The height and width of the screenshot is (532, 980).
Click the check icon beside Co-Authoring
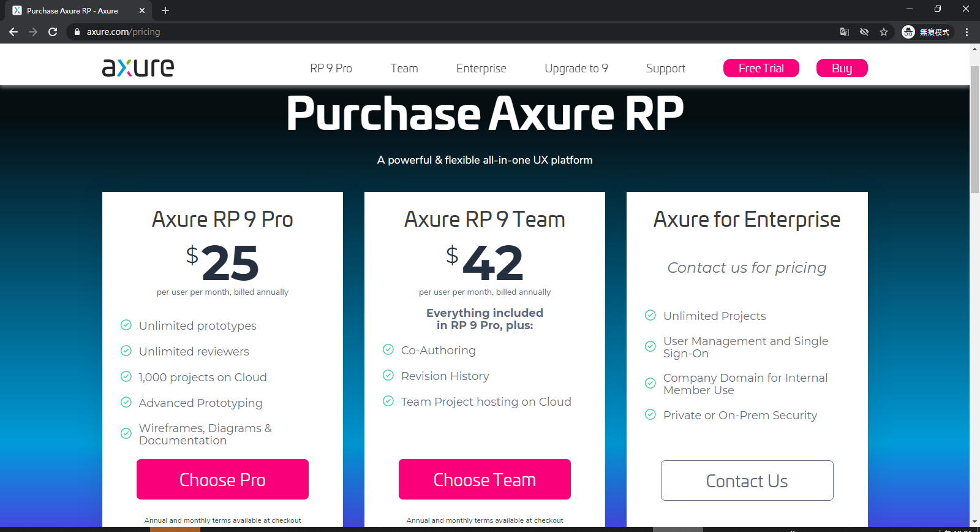[x=388, y=349]
